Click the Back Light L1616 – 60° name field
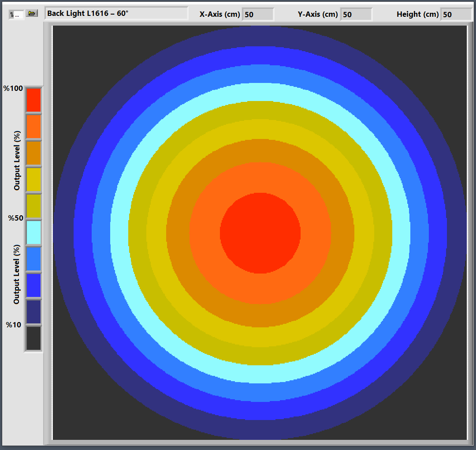Viewport: 476px width, 450px height. (x=116, y=13)
